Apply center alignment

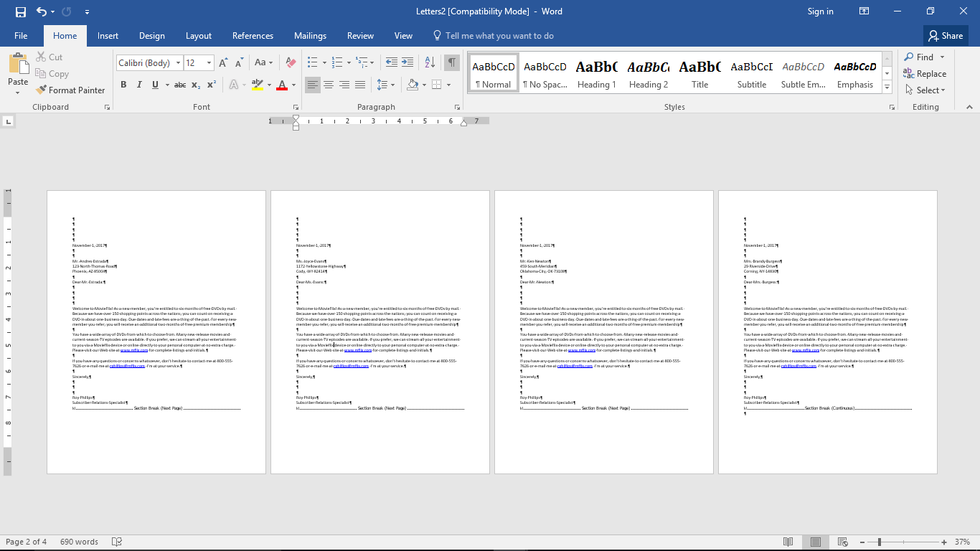(x=328, y=85)
